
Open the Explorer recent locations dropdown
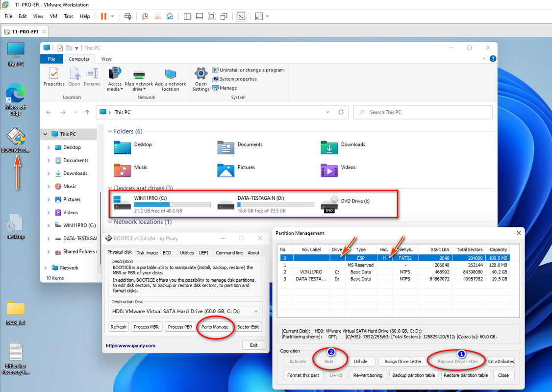click(x=75, y=112)
